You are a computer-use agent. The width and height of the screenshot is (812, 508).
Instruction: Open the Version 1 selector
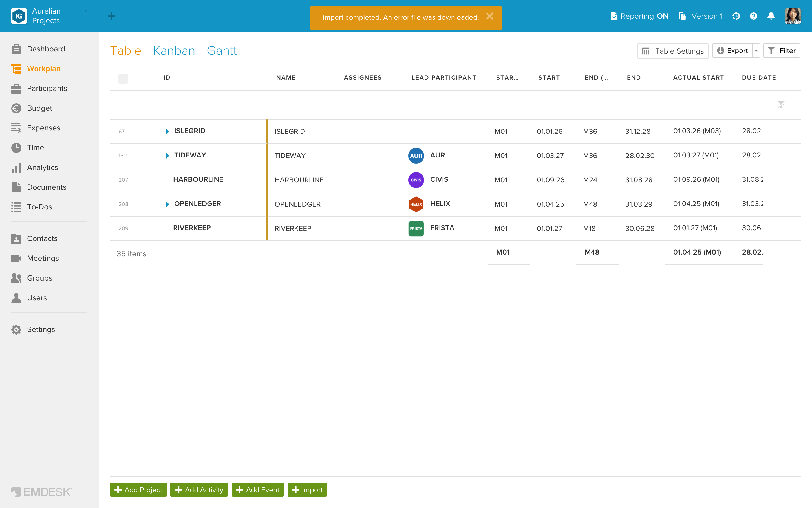pos(701,16)
